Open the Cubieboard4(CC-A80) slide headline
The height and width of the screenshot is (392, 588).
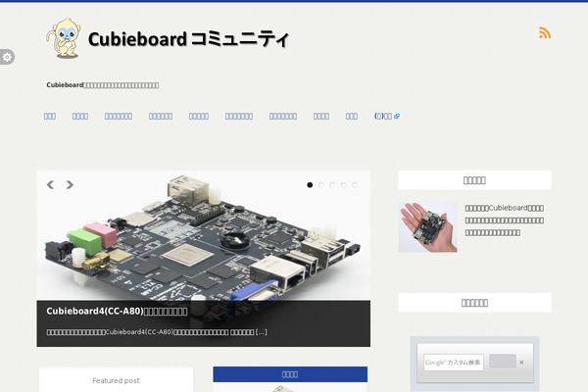117,312
